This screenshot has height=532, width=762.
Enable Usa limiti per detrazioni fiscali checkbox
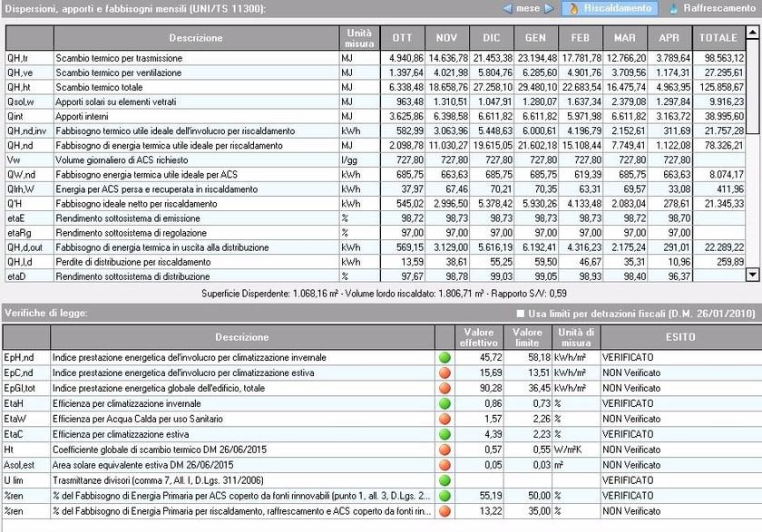(520, 314)
